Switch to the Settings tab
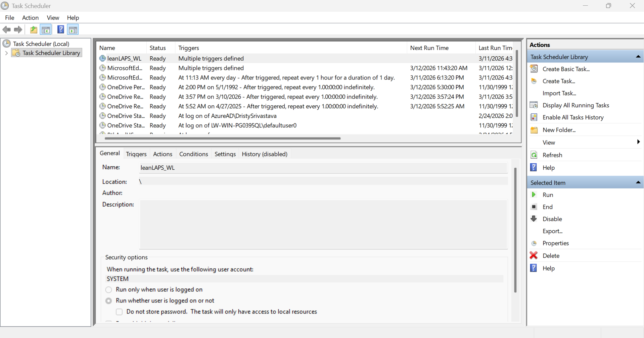644x338 pixels. click(225, 154)
